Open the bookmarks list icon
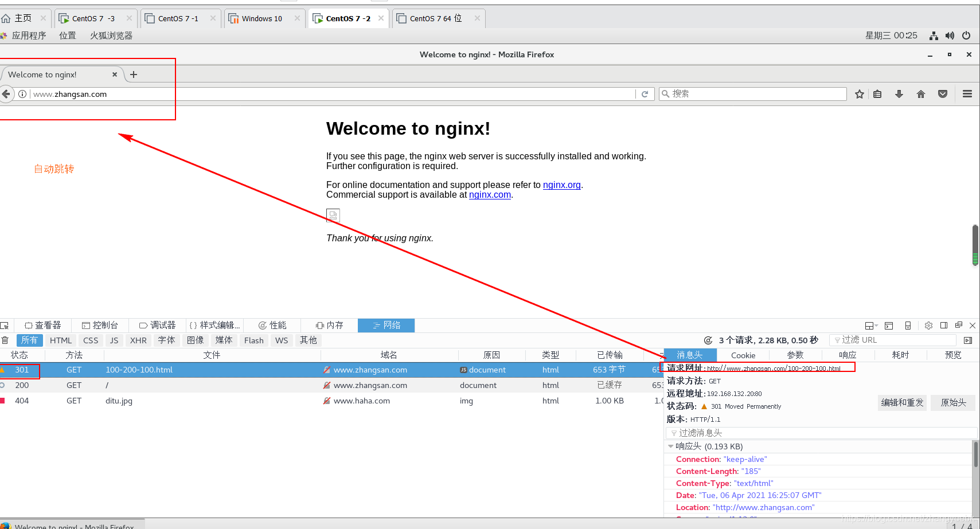 click(x=877, y=94)
